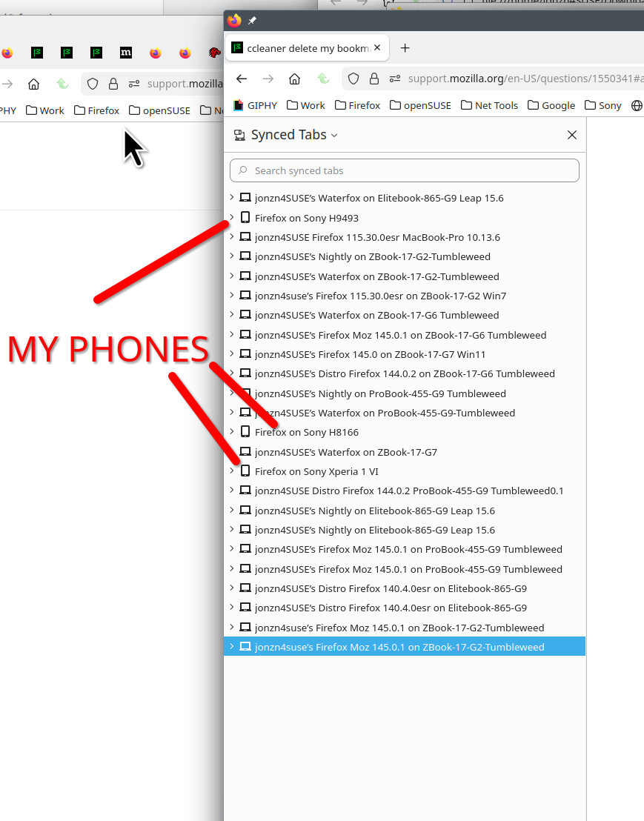Screen dimensions: 644x821
Task: Open the Net Tools bookmarks folder
Action: 490,105
